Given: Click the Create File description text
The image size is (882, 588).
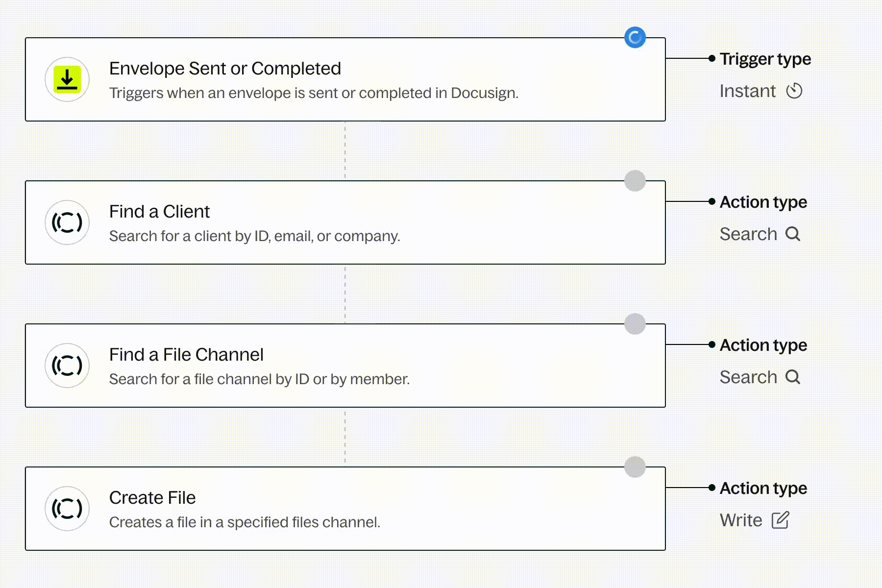Looking at the screenshot, I should [x=245, y=522].
